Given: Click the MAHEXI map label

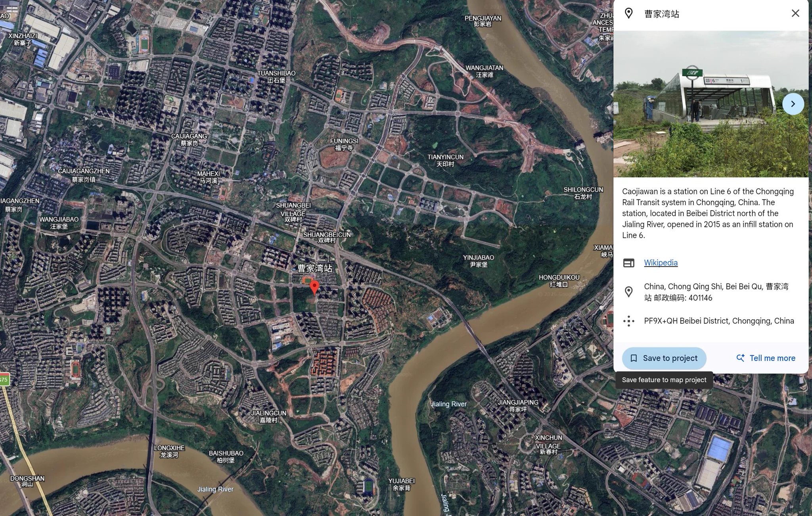Looking at the screenshot, I should coord(209,177).
